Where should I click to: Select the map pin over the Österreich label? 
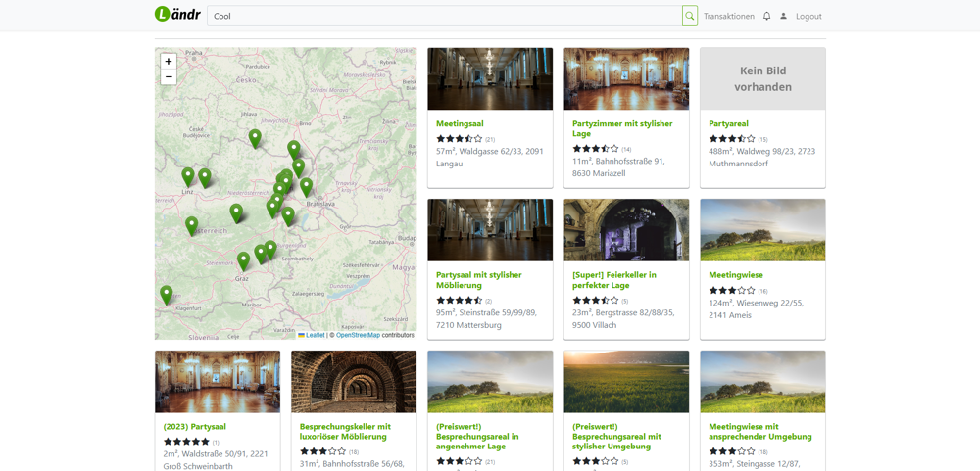point(192,225)
